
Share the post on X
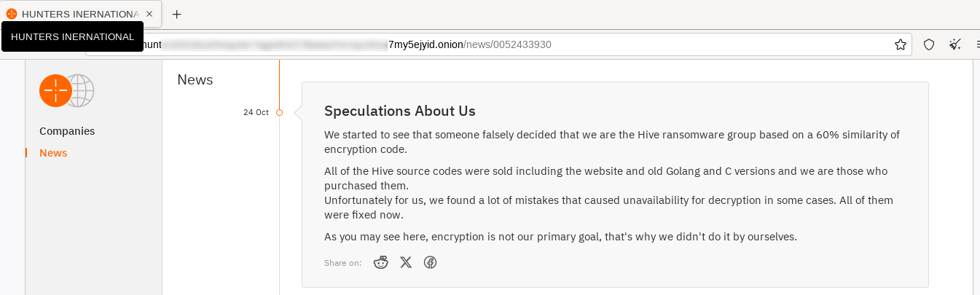pyautogui.click(x=406, y=262)
